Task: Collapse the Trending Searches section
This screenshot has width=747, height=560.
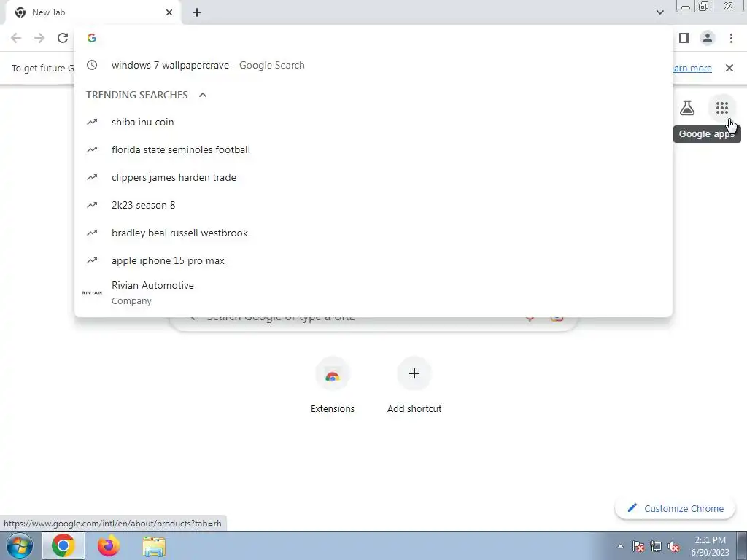Action: (203, 95)
